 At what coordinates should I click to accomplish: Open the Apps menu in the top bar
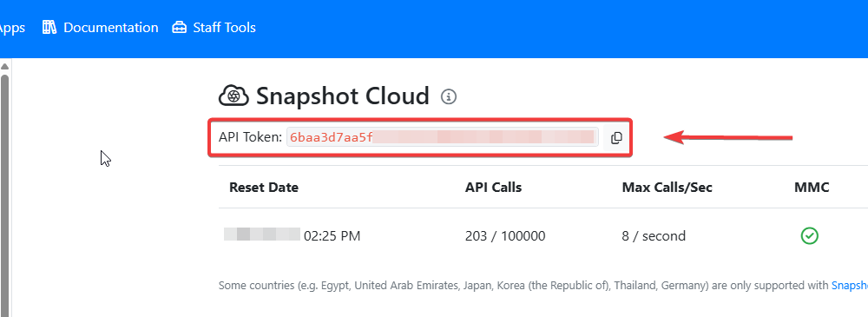(11, 27)
